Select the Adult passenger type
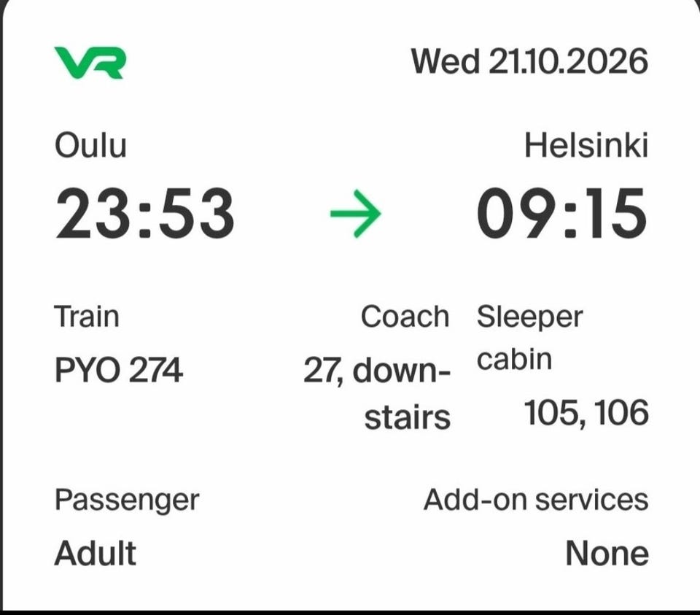The width and height of the screenshot is (700, 615). 95,554
